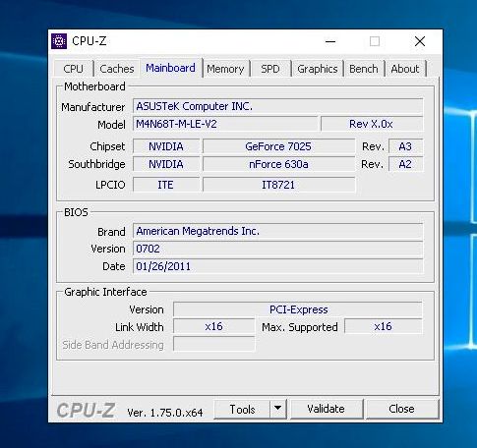
Task: Click the CPU-Z window title text
Action: (x=89, y=41)
